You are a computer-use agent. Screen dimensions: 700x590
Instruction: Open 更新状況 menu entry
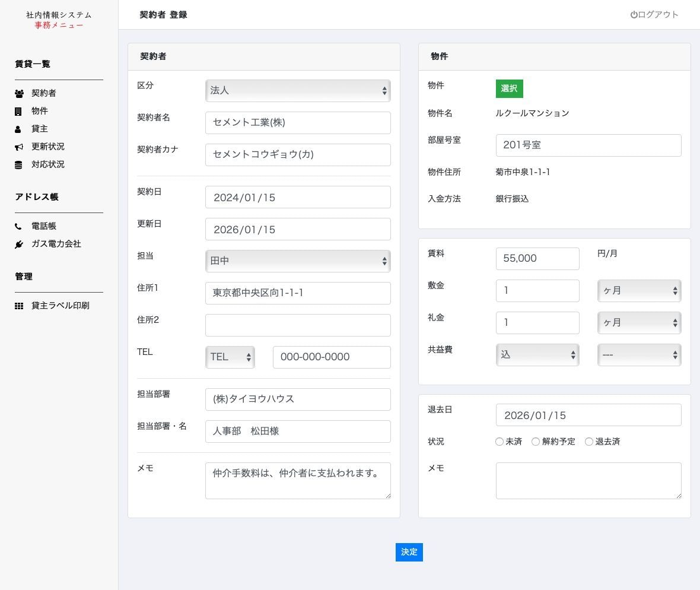pos(48,147)
